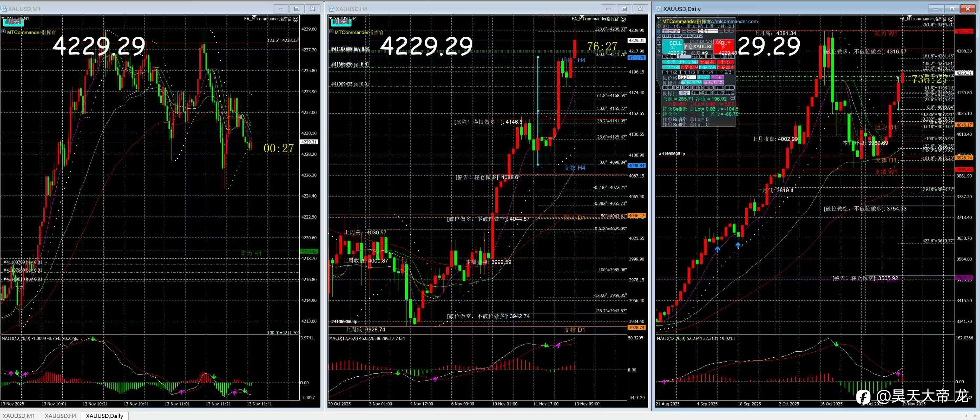
Task: Switch to the XAUUSD,H4 bottom tab
Action: point(60,416)
